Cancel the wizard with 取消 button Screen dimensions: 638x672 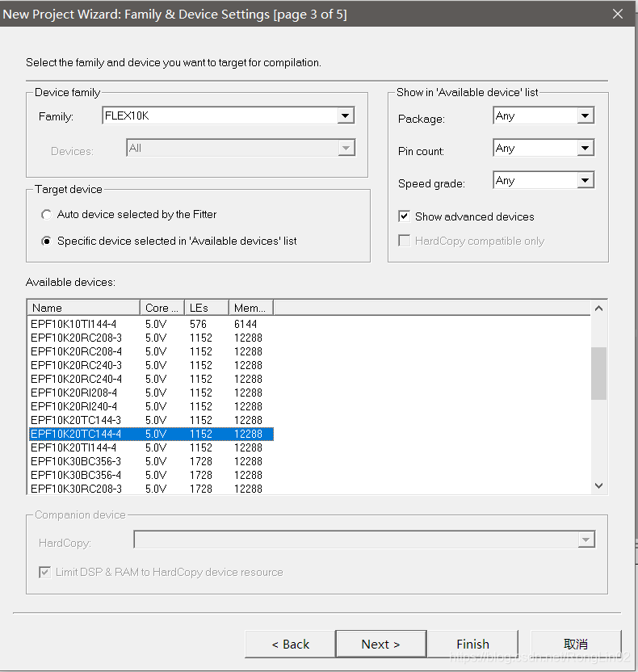(576, 644)
